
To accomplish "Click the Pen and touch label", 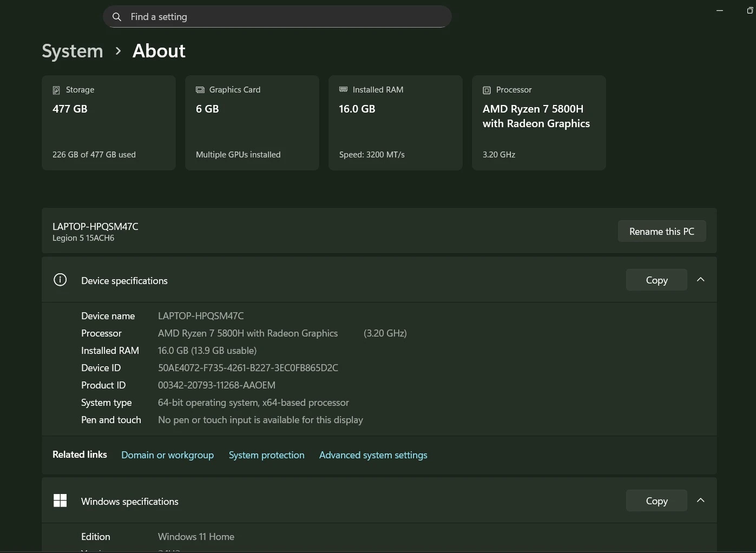I will [x=111, y=420].
